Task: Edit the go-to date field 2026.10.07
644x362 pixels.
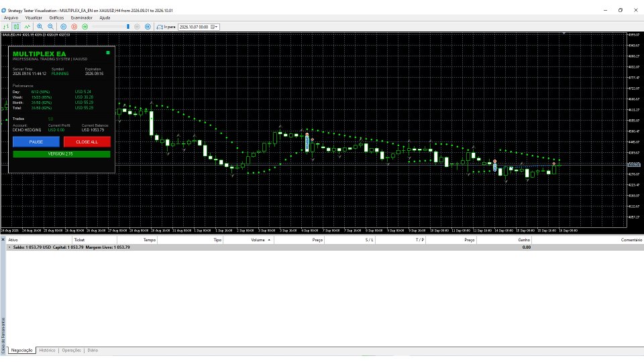Action: [x=195, y=27]
